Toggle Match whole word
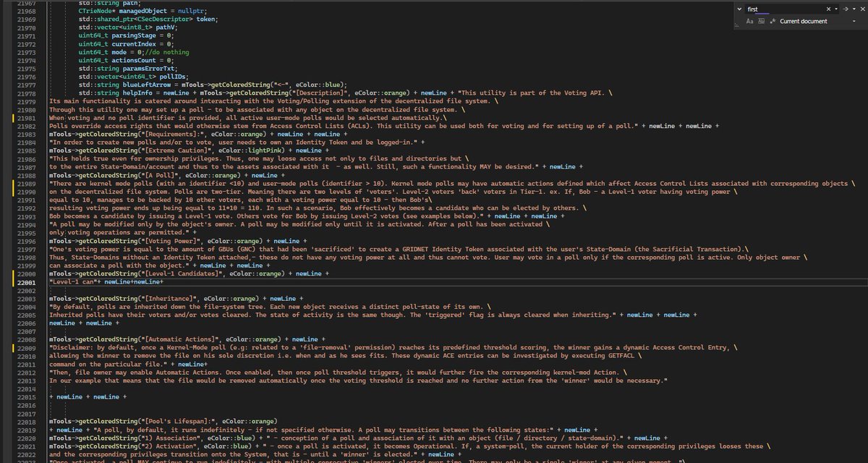Screen dimensions: 868x463 pyautogui.click(x=761, y=22)
